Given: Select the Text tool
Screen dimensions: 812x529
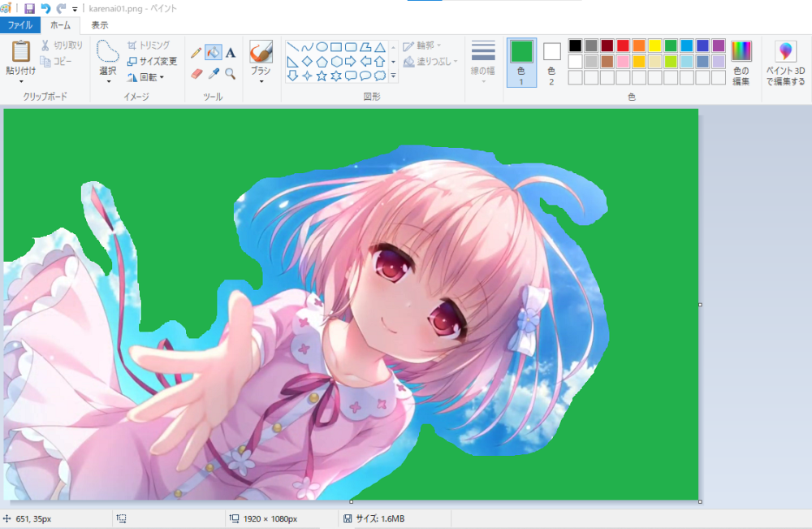Looking at the screenshot, I should [231, 52].
